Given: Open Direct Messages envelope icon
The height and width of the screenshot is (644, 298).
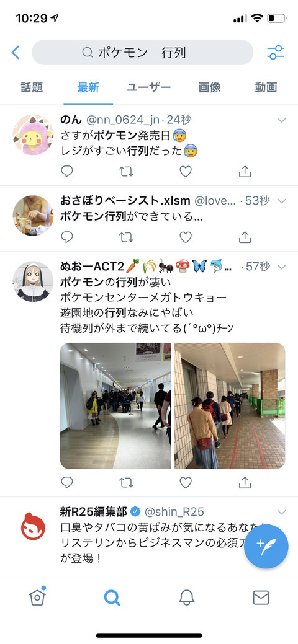Looking at the screenshot, I should [x=261, y=598].
